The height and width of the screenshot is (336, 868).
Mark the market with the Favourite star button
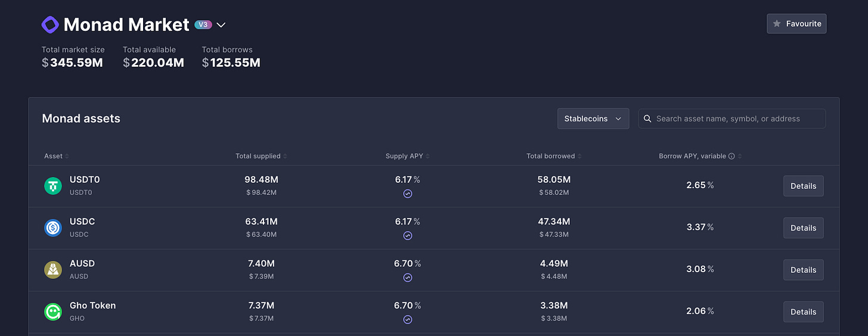click(796, 24)
